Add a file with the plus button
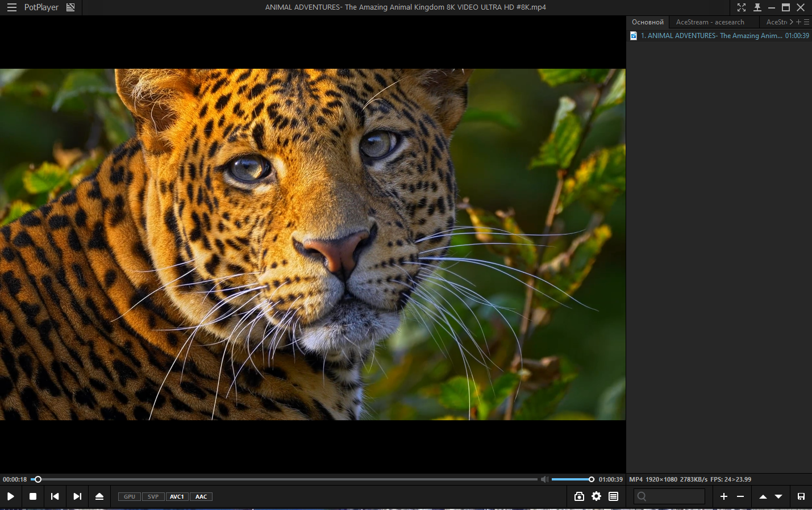 click(724, 496)
